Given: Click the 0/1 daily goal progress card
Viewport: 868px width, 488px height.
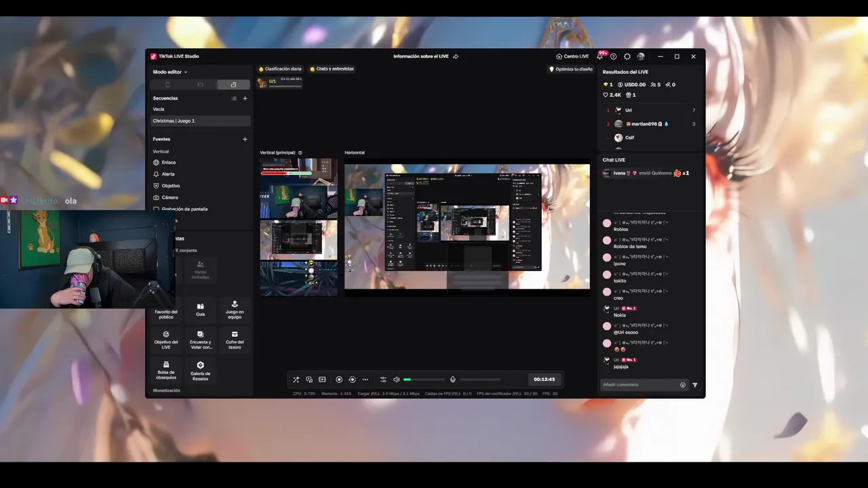Looking at the screenshot, I should [279, 83].
